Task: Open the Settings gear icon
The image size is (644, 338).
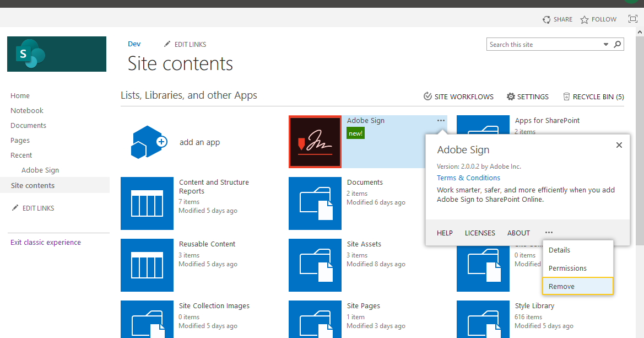Action: pos(510,96)
